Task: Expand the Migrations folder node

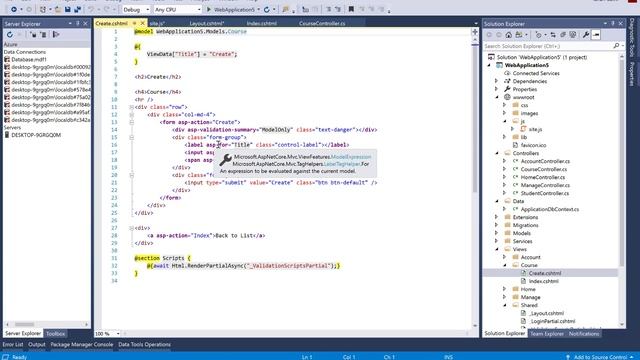Action: (497, 225)
